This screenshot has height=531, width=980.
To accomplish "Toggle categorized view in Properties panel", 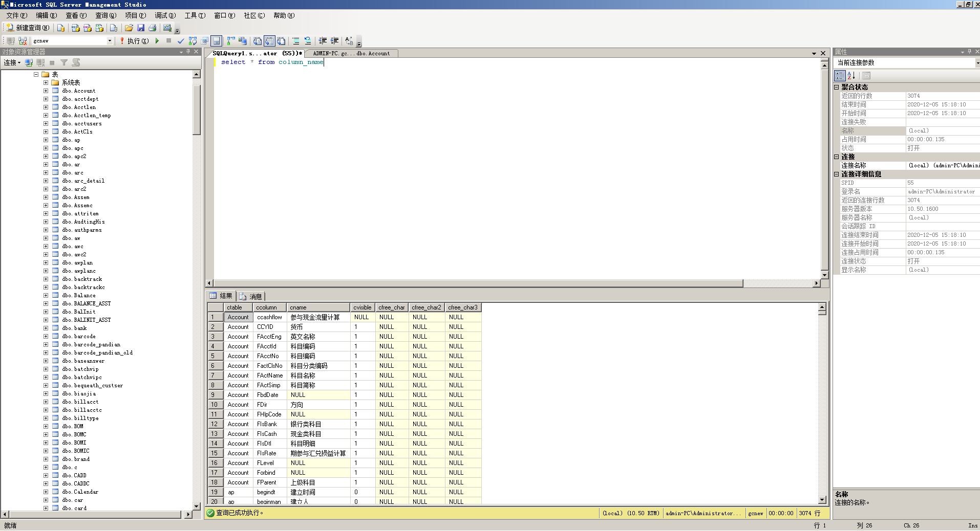I will [840, 76].
